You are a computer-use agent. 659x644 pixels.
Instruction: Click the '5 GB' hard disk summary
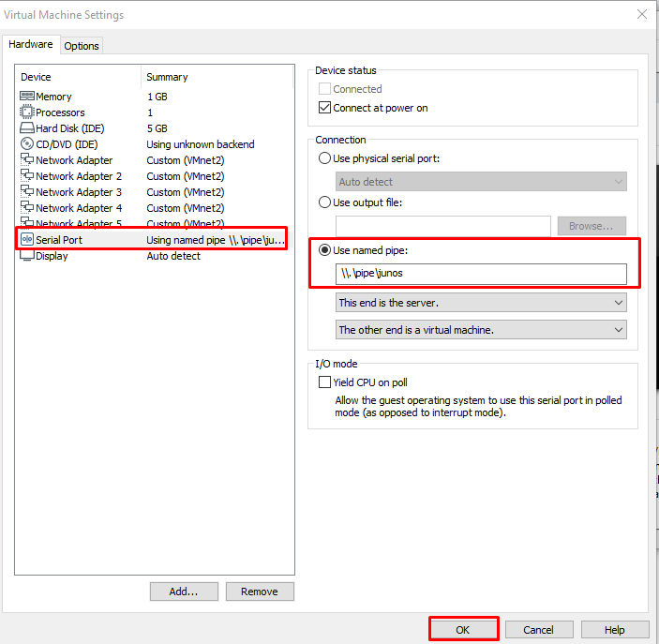pos(157,128)
